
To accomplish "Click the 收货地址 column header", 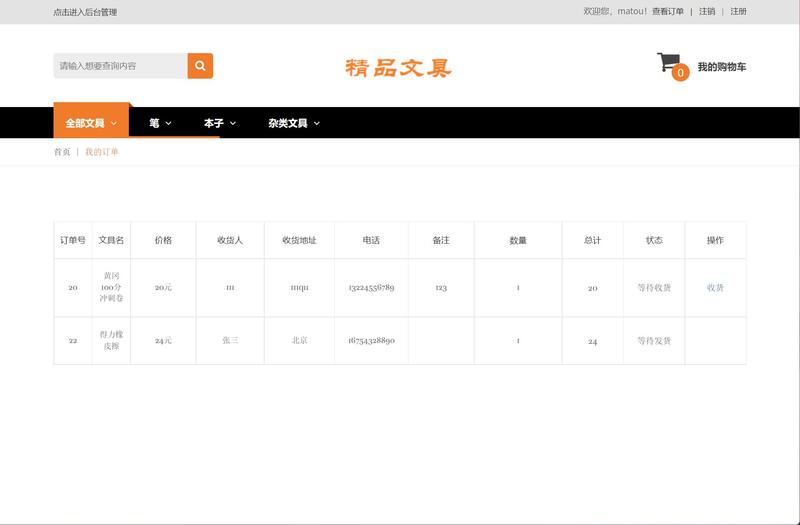I will [299, 240].
